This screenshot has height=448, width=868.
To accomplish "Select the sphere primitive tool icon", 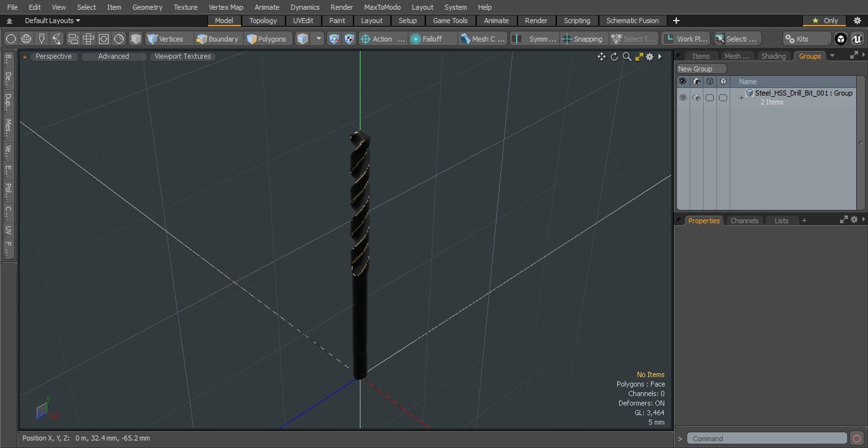I will (x=11, y=39).
